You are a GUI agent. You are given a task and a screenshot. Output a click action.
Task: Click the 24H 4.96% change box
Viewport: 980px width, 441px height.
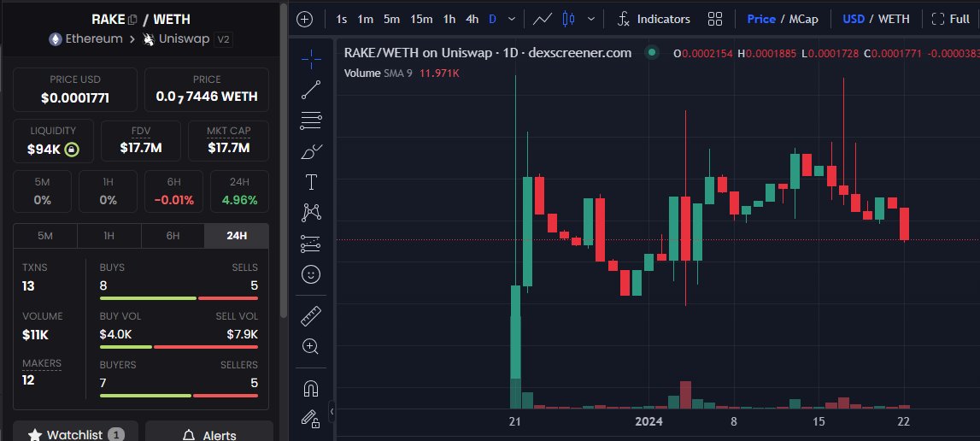coord(240,191)
